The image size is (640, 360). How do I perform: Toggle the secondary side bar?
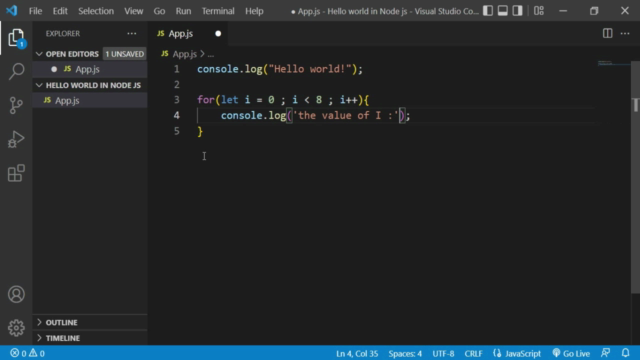(x=517, y=11)
